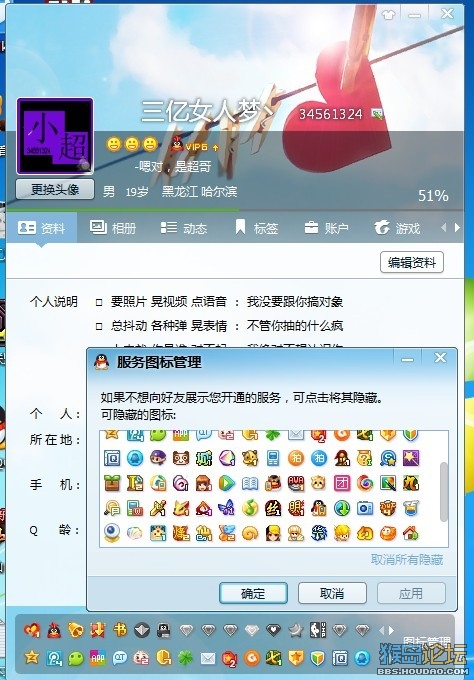Screen dimensions: 474x680
Task: Select the 书 icon in bottom bar
Action: 120,630
